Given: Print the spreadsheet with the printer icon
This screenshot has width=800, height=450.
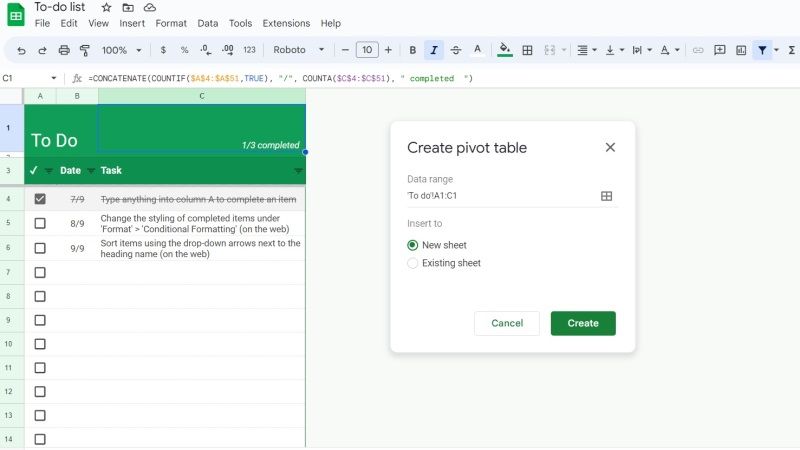Looking at the screenshot, I should [64, 50].
